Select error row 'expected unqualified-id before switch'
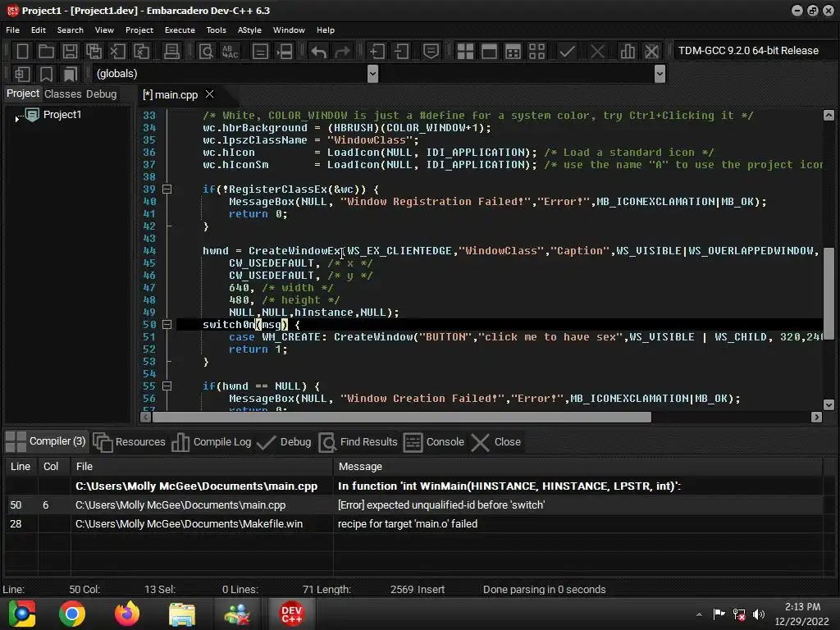The height and width of the screenshot is (630, 840). click(x=413, y=505)
